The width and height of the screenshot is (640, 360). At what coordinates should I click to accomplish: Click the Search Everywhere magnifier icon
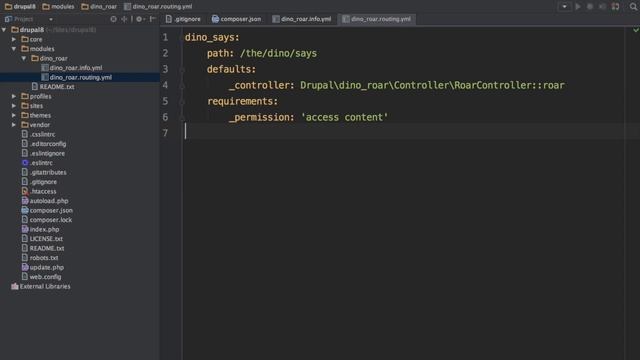pos(633,7)
